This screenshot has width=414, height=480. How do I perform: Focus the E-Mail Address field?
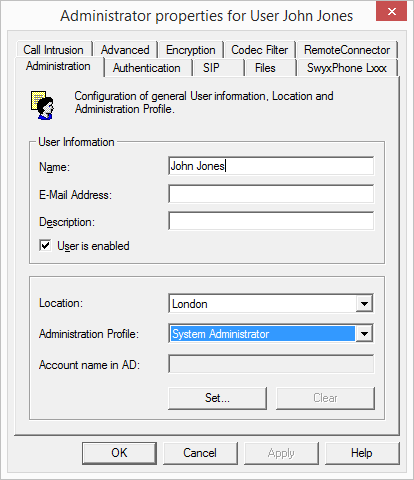(271, 194)
